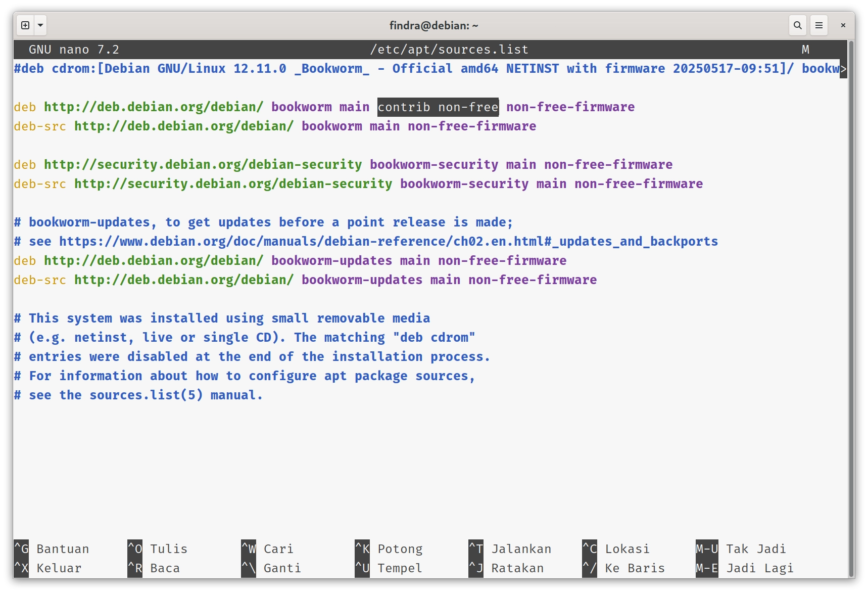Screen dimensions: 868x593
Task: Click the line-overflow '>' marker on first line
Action: point(843,69)
